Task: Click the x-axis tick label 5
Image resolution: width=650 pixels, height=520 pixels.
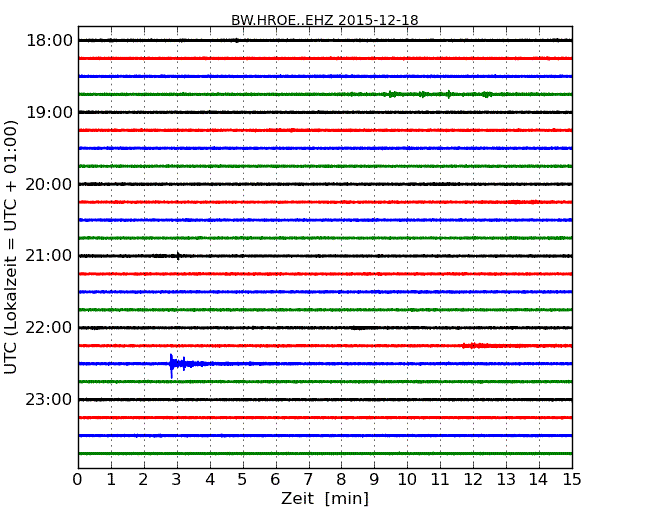Action: 243,479
